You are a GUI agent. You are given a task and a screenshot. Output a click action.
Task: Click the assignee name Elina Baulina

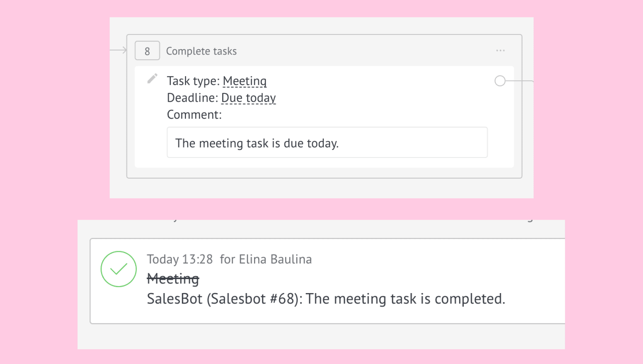tap(275, 259)
